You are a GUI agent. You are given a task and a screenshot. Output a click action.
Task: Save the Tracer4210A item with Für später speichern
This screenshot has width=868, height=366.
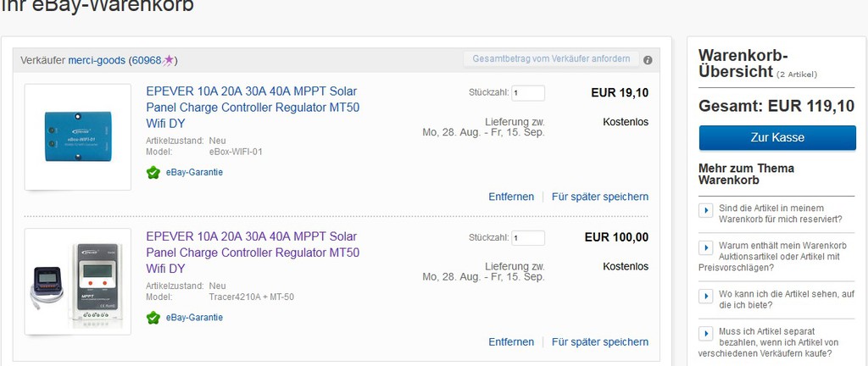coord(599,342)
